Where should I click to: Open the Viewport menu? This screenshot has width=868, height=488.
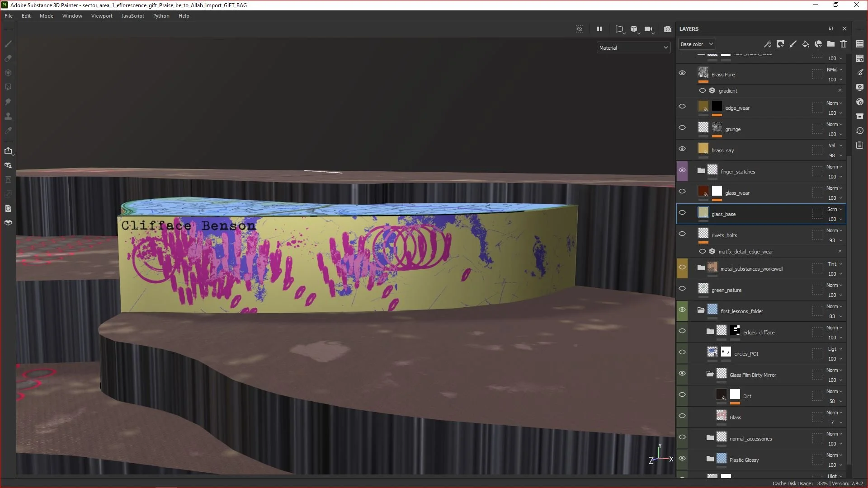[x=102, y=16]
